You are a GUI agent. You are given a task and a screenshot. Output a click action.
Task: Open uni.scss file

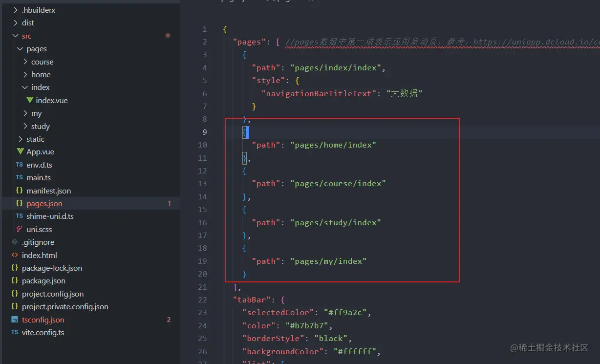coord(39,229)
